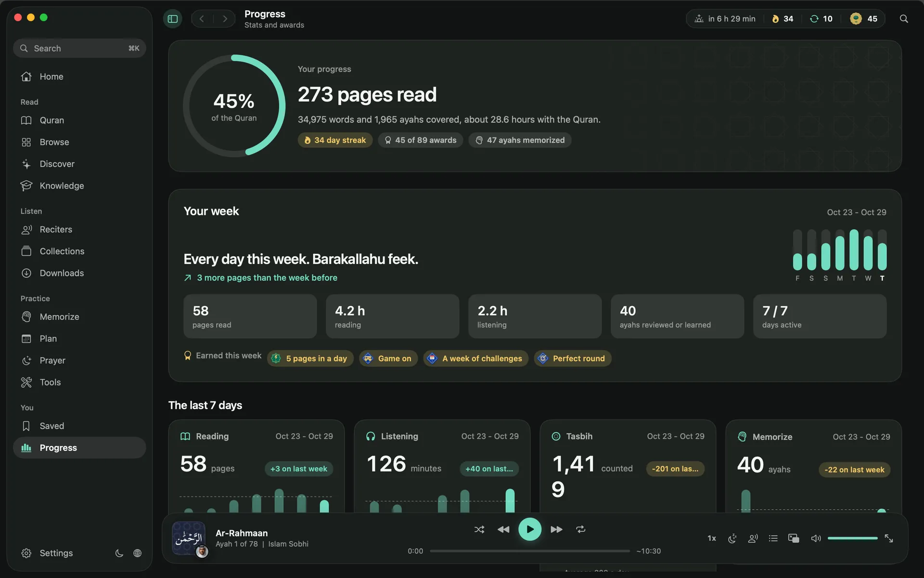Skip to next ayah
Screen dimensions: 924x578
(x=556, y=529)
